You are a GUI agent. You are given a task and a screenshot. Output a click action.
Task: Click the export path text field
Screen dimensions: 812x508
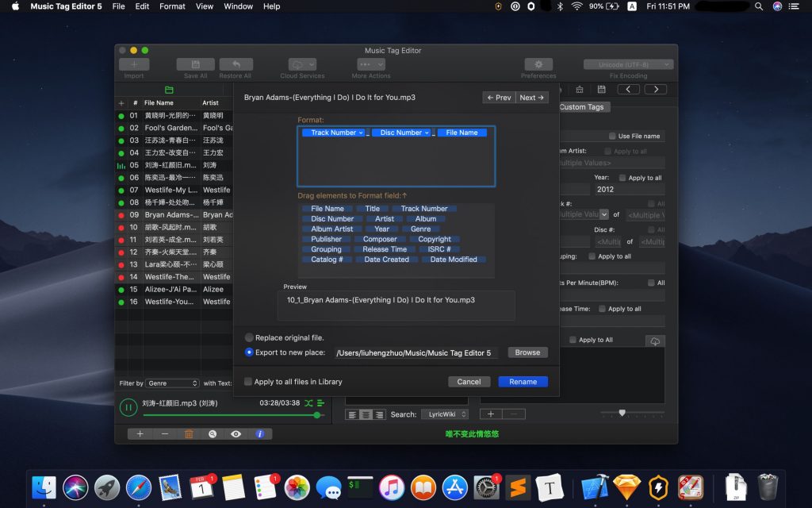pos(416,353)
